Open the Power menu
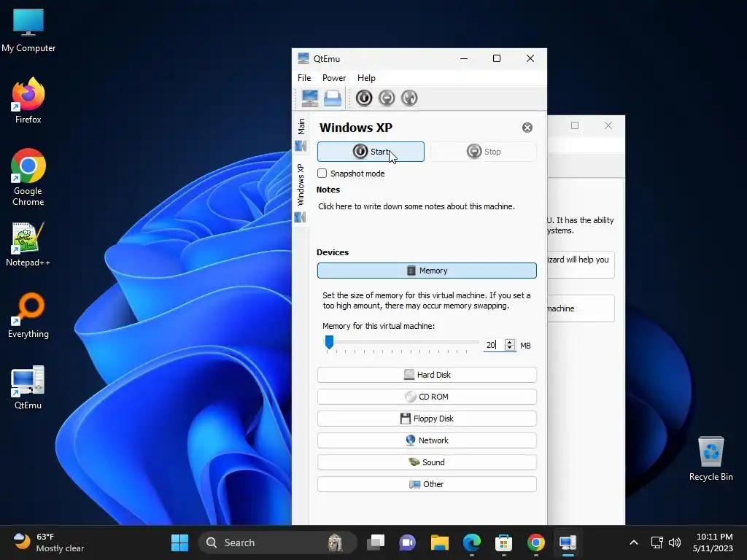Image resolution: width=747 pixels, height=560 pixels. click(x=334, y=77)
